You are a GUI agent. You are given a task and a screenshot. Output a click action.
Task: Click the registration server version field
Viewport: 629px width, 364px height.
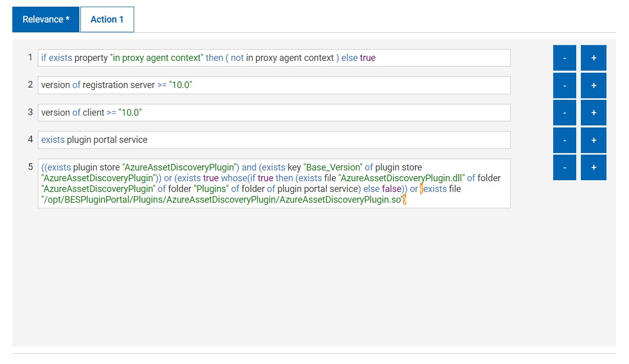(x=274, y=85)
